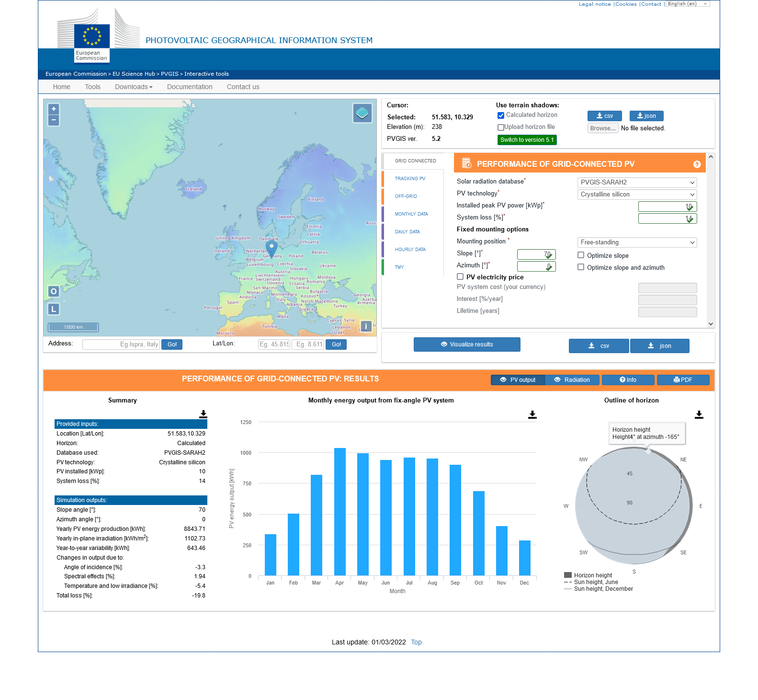This screenshot has width=758, height=700.
Task: Download the Outline of horizon chart
Action: (x=699, y=414)
